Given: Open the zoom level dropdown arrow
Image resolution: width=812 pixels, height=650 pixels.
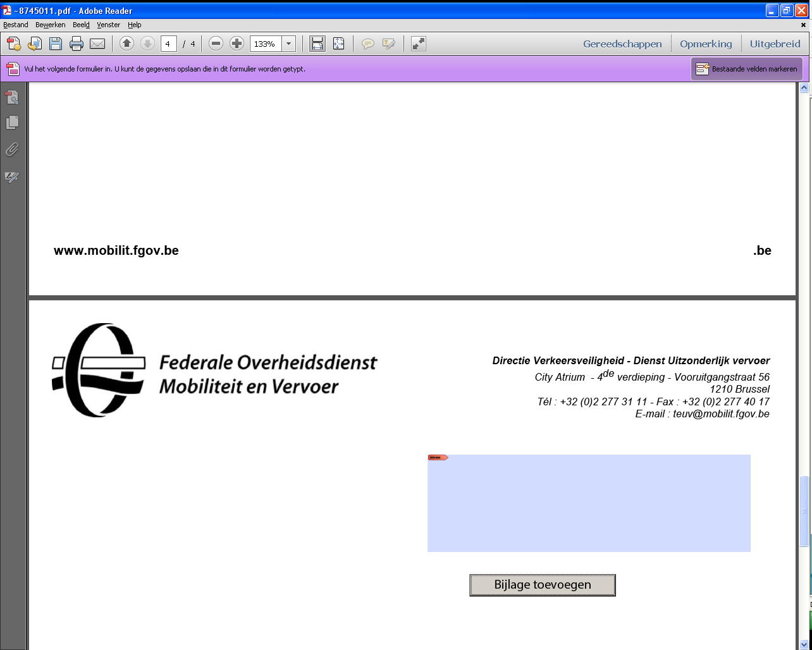Looking at the screenshot, I should click(288, 44).
